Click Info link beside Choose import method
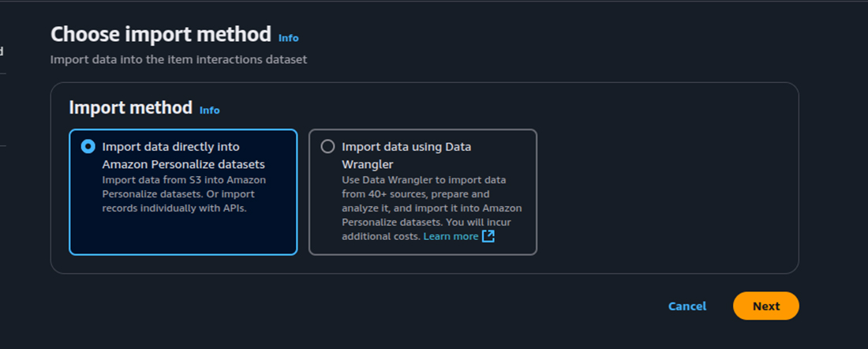868x349 pixels. coord(288,38)
